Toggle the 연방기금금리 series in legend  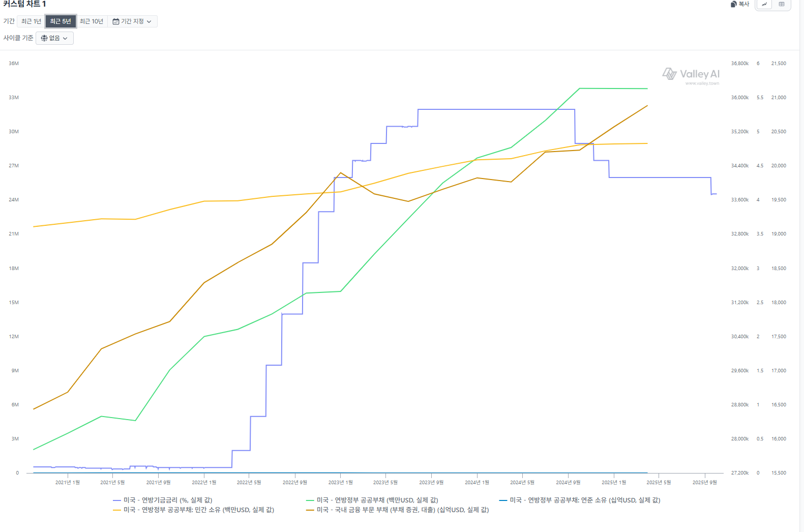(163, 500)
